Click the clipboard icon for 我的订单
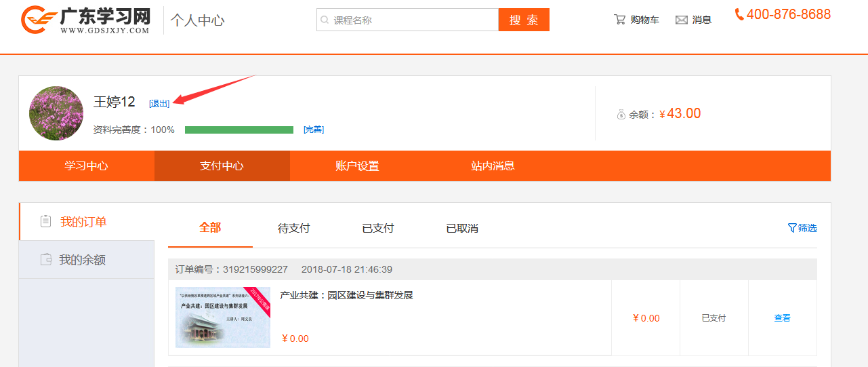Viewport: 868px width, 367px height. (x=46, y=221)
